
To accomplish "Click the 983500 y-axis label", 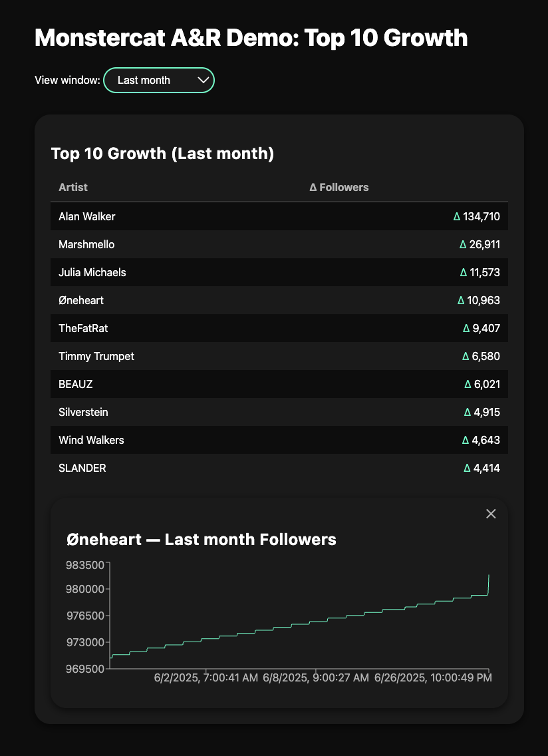I will click(85, 565).
